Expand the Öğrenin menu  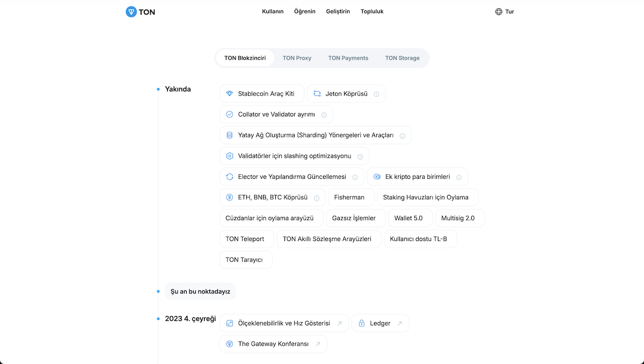pyautogui.click(x=305, y=11)
